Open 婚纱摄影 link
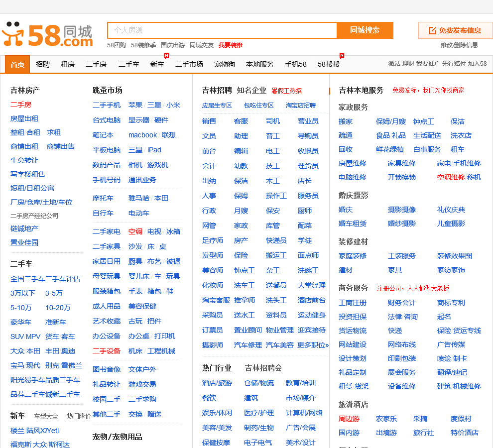The image size is (493, 448). pyautogui.click(x=401, y=224)
